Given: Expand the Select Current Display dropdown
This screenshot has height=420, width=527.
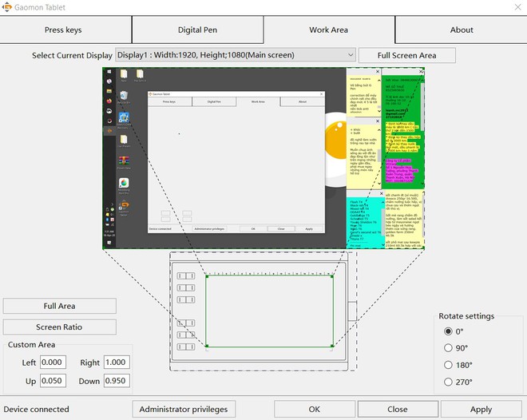Looking at the screenshot, I should pyautogui.click(x=350, y=55).
